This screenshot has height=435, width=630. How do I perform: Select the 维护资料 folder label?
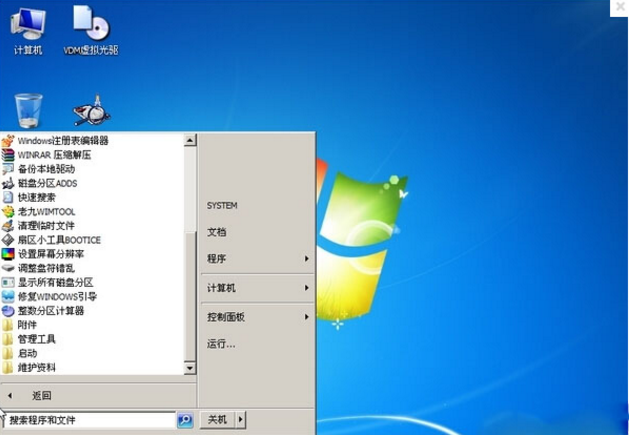click(x=37, y=367)
